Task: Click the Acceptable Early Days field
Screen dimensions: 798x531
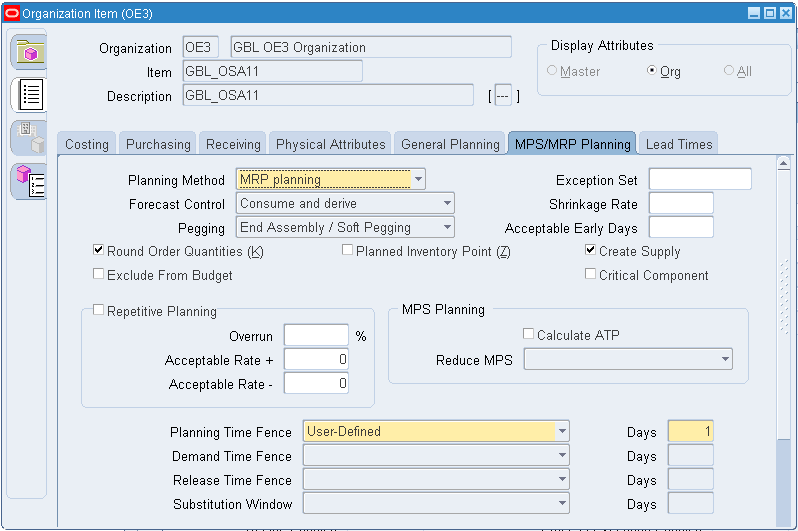Action: (681, 227)
